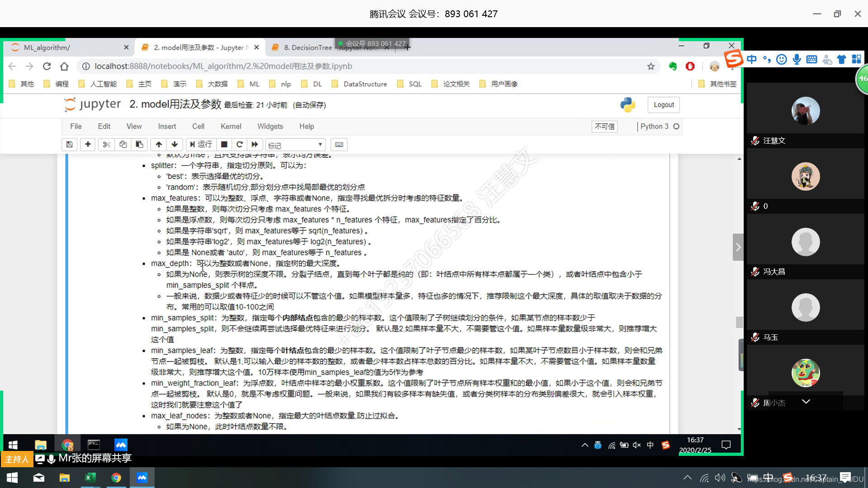Click the Jupyter logo to go home
868x488 pixels.
tap(93, 104)
